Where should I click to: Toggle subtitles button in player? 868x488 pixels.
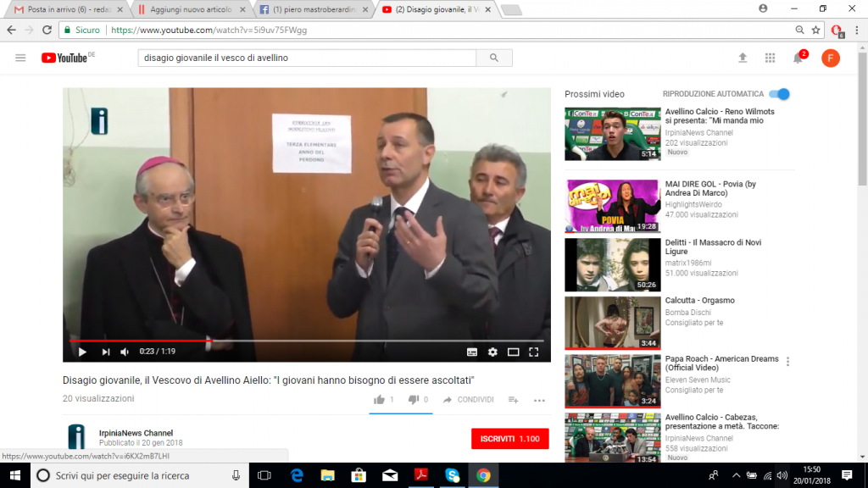(x=471, y=352)
